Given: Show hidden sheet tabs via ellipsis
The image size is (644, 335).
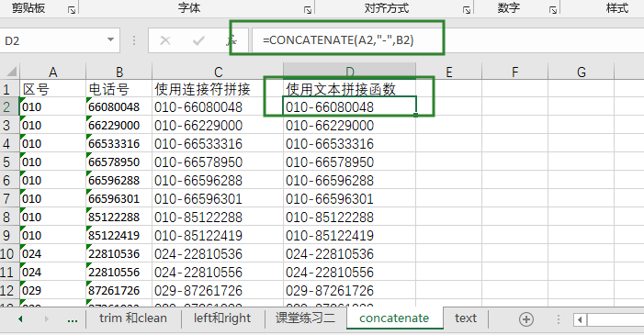Looking at the screenshot, I should click(x=73, y=319).
